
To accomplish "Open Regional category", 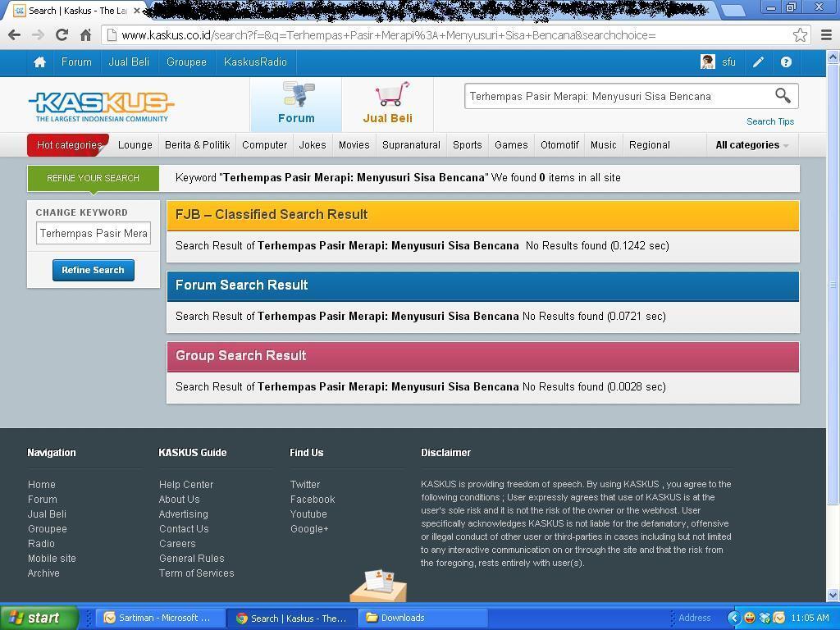I will (x=650, y=145).
